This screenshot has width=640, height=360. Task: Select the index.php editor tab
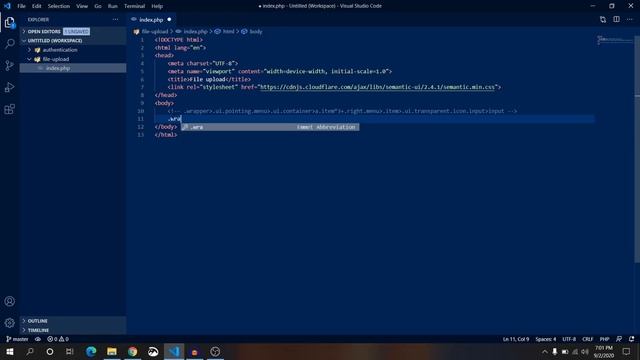(x=151, y=20)
